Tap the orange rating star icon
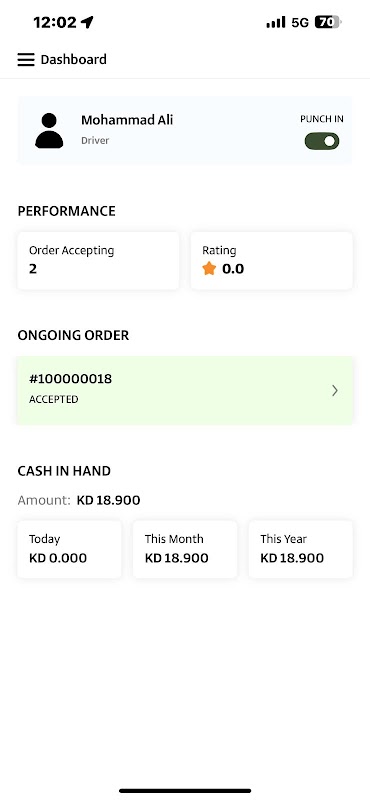The image size is (370, 800). (209, 268)
